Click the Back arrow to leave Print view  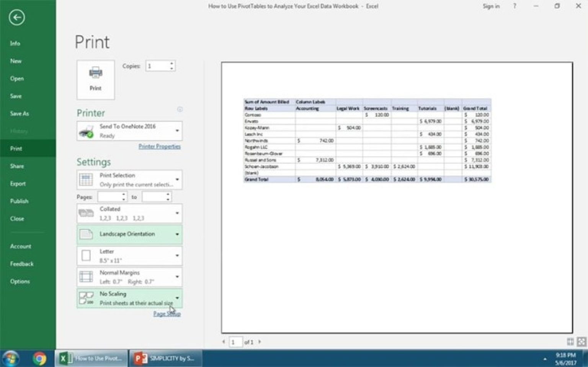click(x=17, y=18)
